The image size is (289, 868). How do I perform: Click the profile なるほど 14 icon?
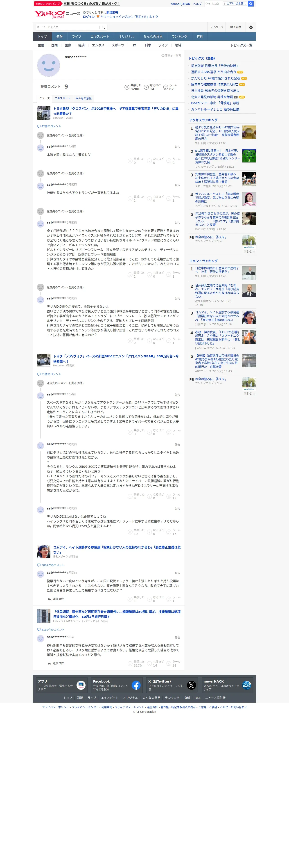pos(146,87)
